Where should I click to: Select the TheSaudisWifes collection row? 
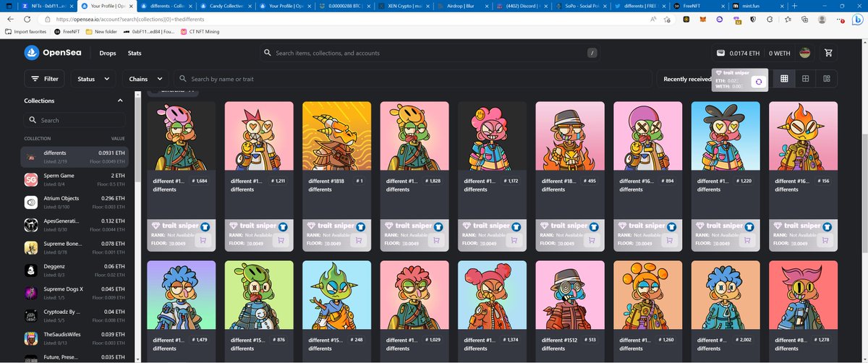76,338
